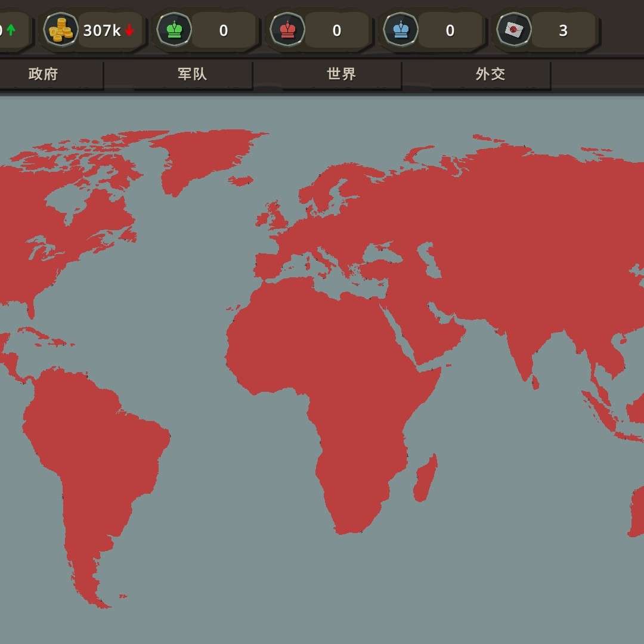Image resolution: width=644 pixels, height=644 pixels.
Task: Click the Sri Lanka island on the map
Action: pyautogui.click(x=535, y=382)
